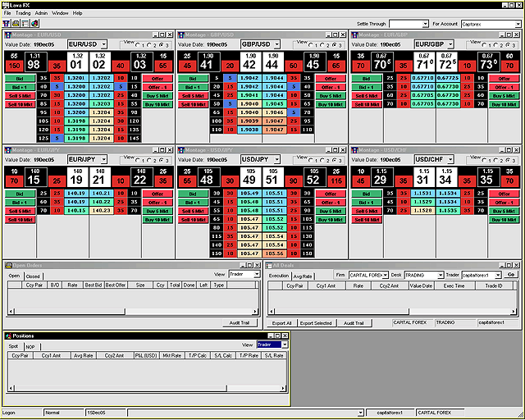Click the Open Orders right scroll arrow
Viewport: 525px width, 420px height.
coord(255,311)
